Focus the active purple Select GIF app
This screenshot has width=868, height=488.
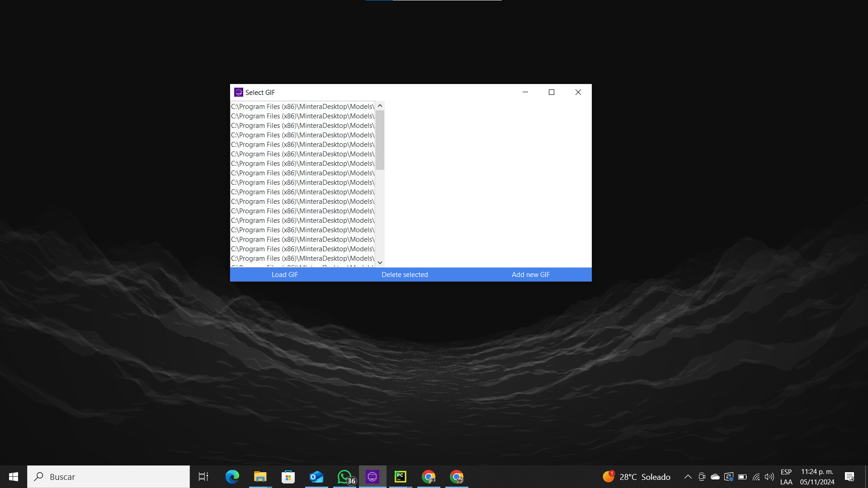point(372,476)
